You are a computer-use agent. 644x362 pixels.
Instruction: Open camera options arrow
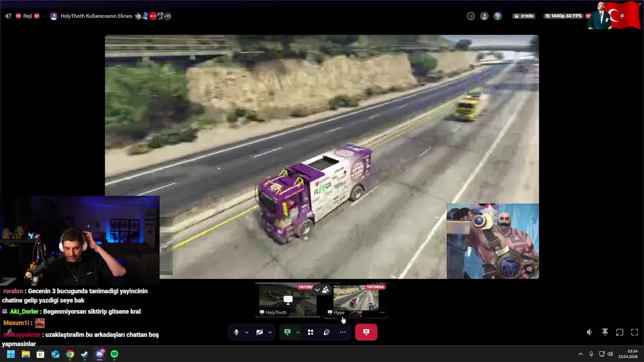(x=270, y=332)
